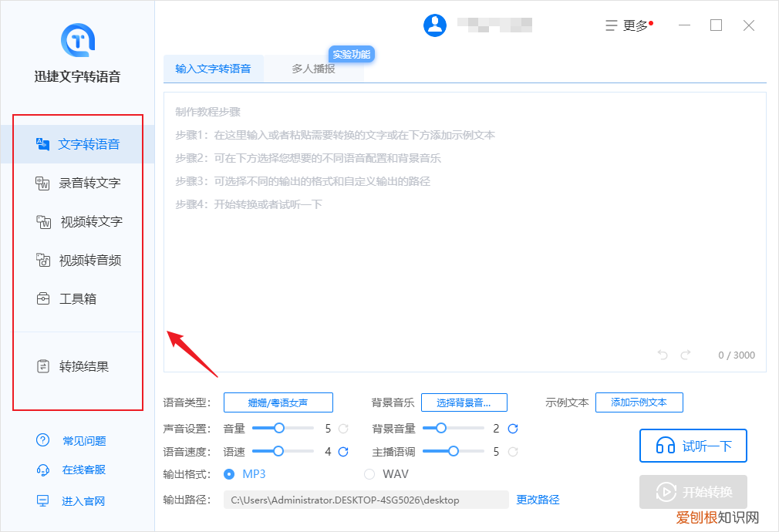779x532 pixels.
Task: Select the 视频转文字 feature in sidebar
Action: click(x=77, y=221)
